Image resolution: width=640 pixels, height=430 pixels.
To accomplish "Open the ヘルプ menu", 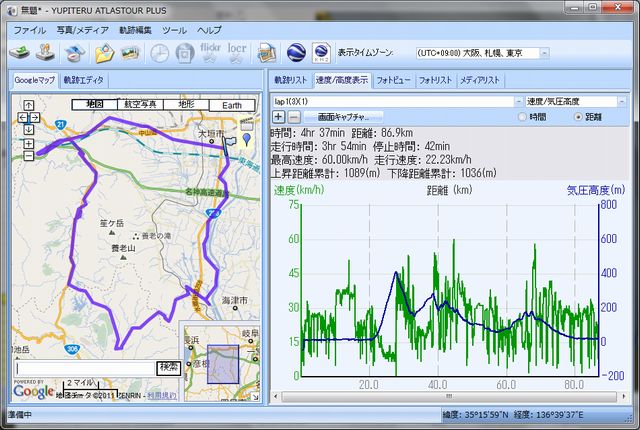I will (x=209, y=30).
